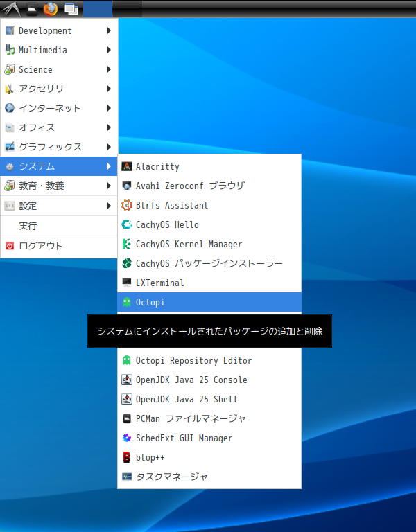The image size is (416, 532).
Task: Click the Alacritty app icon
Action: click(x=127, y=166)
